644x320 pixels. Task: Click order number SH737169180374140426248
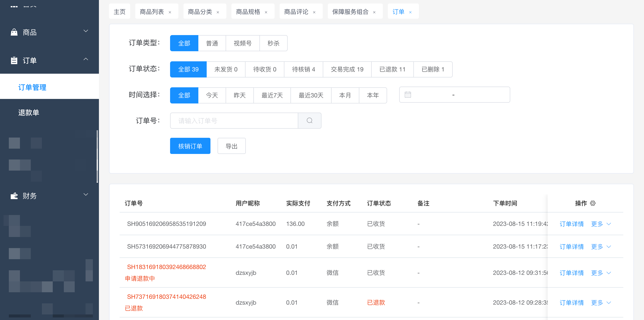167,297
